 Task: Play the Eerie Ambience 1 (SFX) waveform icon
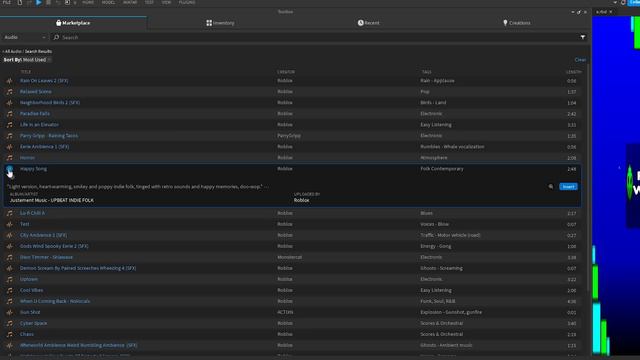(9, 147)
